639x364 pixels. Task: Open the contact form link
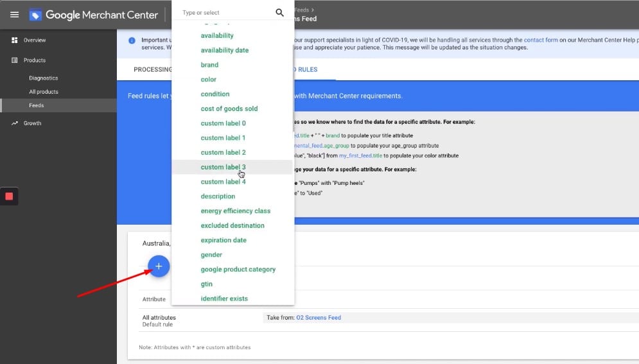(540, 40)
